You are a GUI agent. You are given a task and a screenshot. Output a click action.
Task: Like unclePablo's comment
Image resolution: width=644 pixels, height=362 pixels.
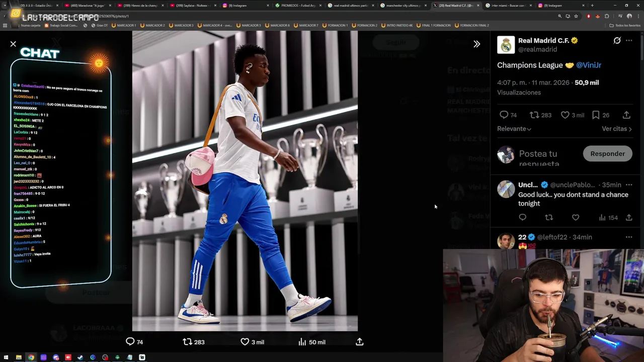tap(576, 218)
